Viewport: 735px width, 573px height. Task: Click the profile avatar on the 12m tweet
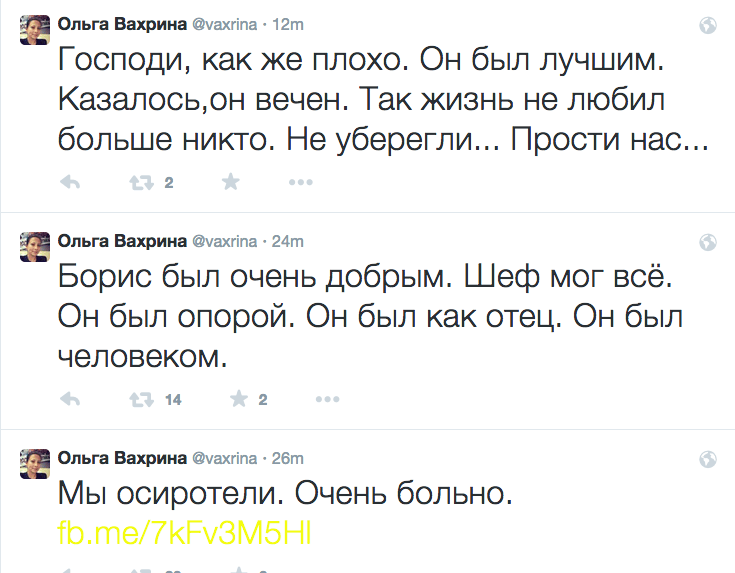pos(35,30)
